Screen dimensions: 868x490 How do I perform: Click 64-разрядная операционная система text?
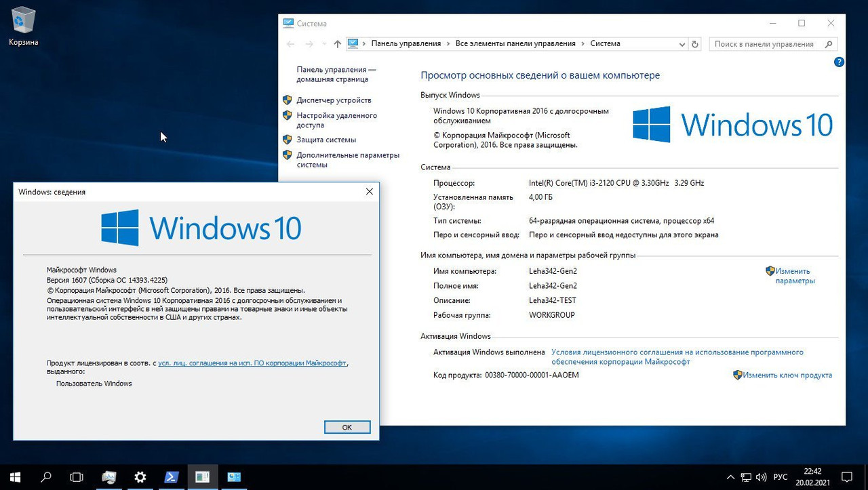[621, 221]
